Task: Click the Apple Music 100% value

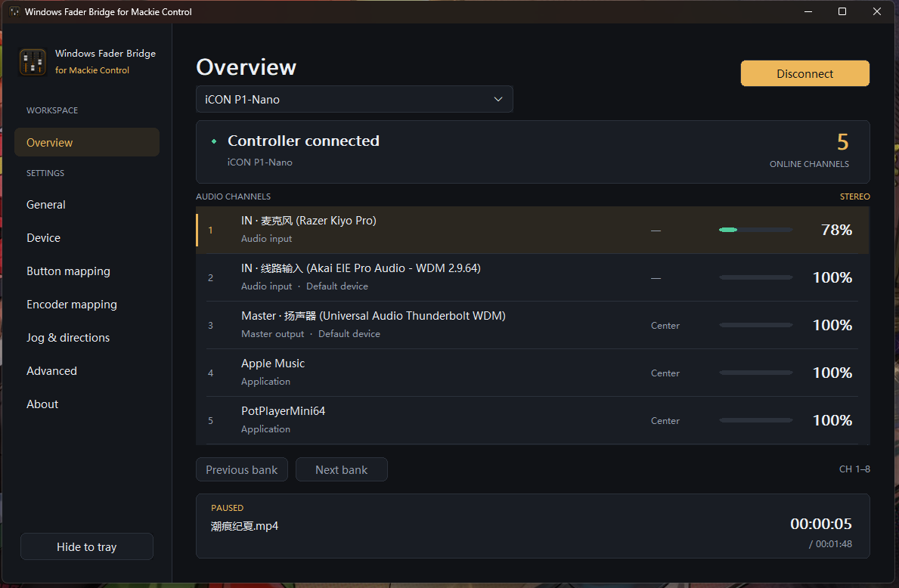Action: point(832,373)
